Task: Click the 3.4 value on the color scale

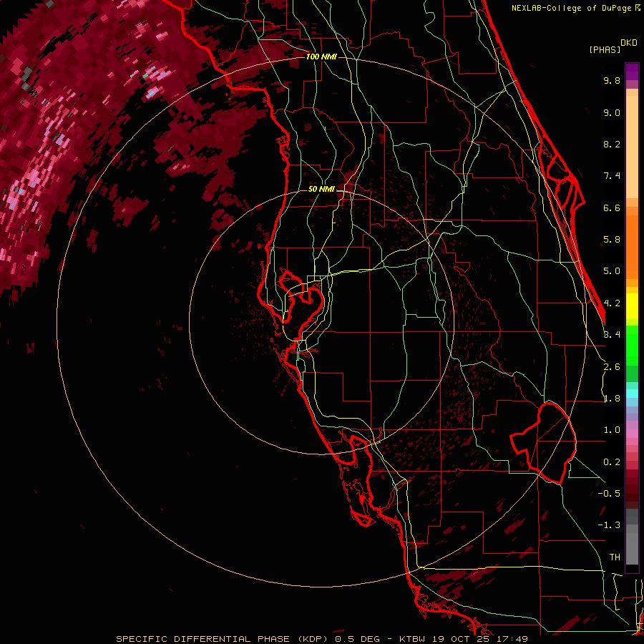Action: click(x=612, y=335)
